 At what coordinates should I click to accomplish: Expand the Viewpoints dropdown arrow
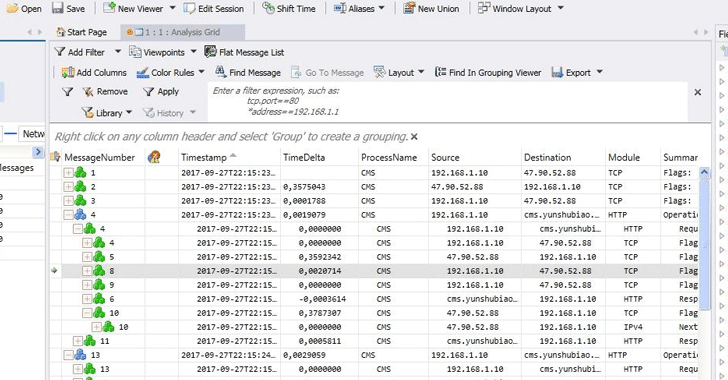(194, 52)
